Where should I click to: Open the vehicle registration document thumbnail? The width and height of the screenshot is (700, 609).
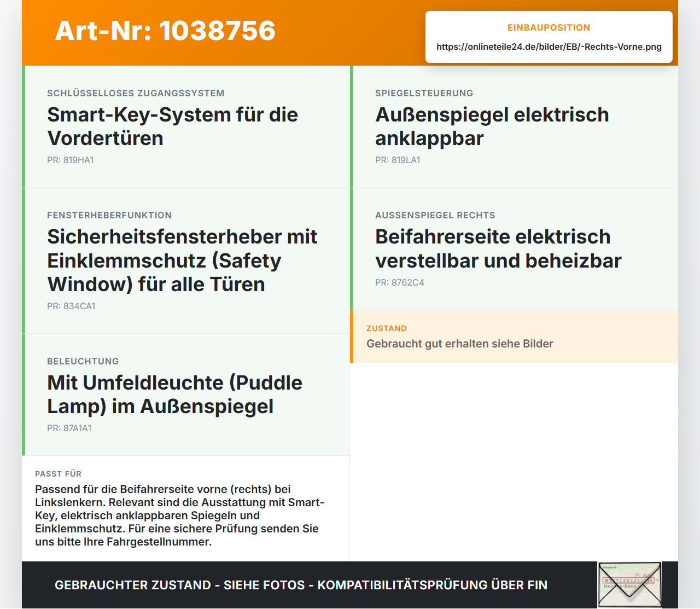[629, 584]
